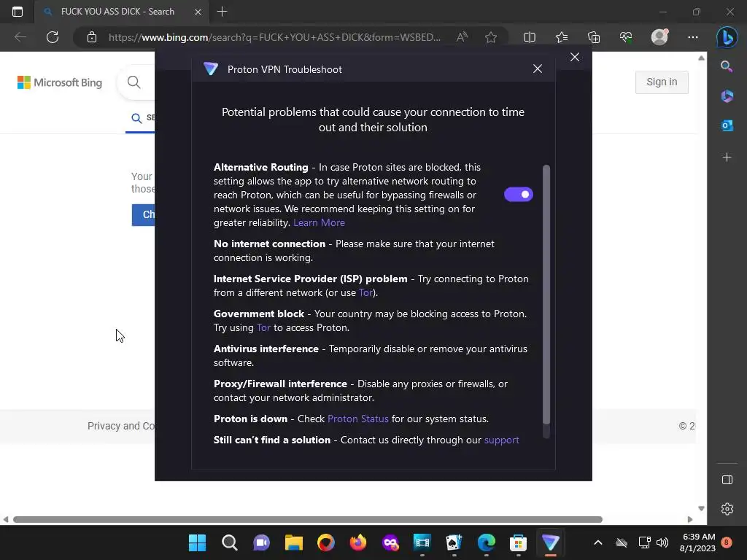Screen dimensions: 747x560
Task: Close the Proton VPN Troubleshoot dialog
Action: tap(538, 69)
